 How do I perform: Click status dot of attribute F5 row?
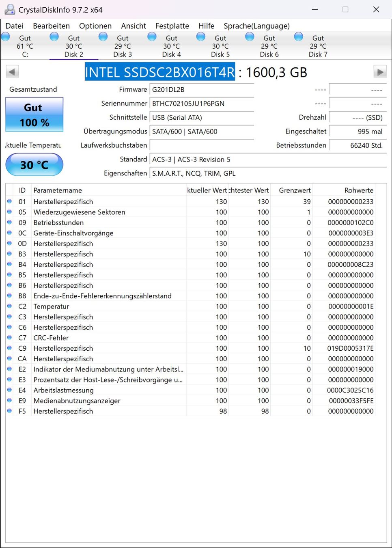(9, 411)
